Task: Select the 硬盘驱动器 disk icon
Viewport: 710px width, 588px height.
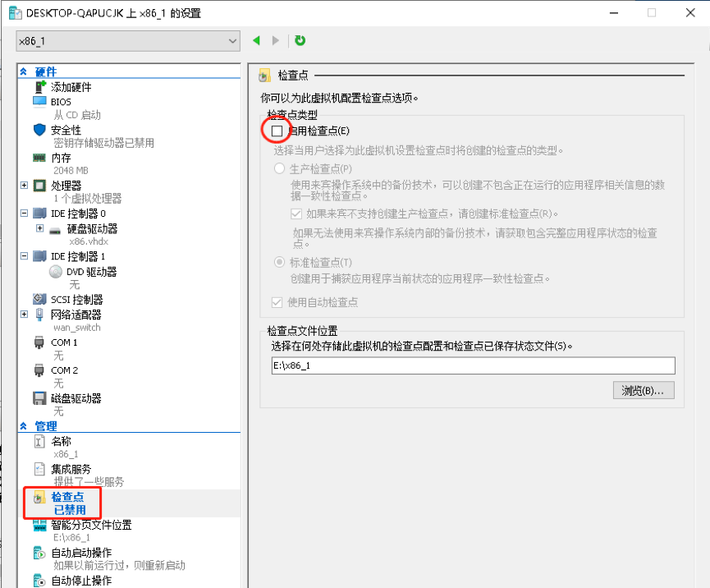Action: click(x=55, y=231)
